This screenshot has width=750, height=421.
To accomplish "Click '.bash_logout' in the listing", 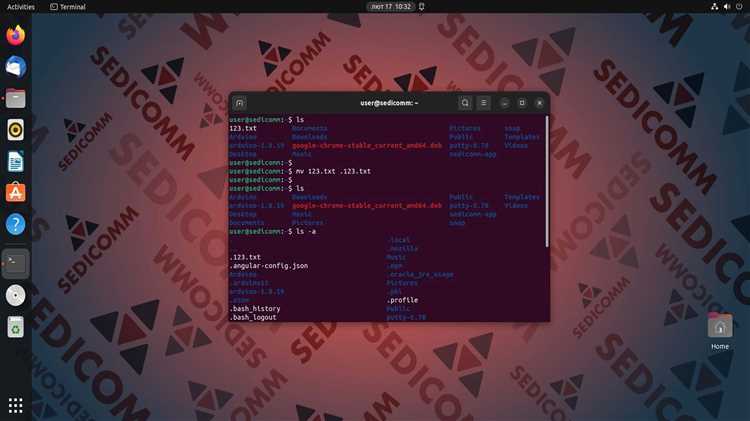I will [x=253, y=318].
